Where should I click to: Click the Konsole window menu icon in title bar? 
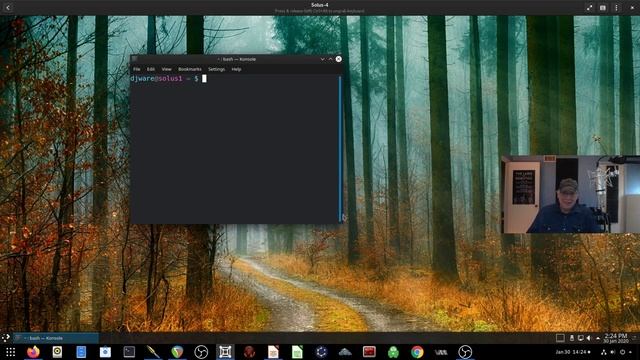[x=135, y=59]
